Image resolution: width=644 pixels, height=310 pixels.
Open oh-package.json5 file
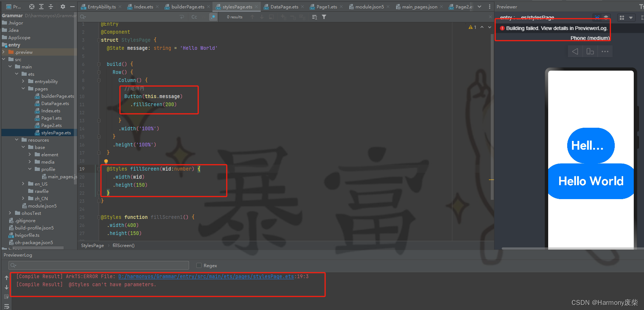[x=34, y=242]
